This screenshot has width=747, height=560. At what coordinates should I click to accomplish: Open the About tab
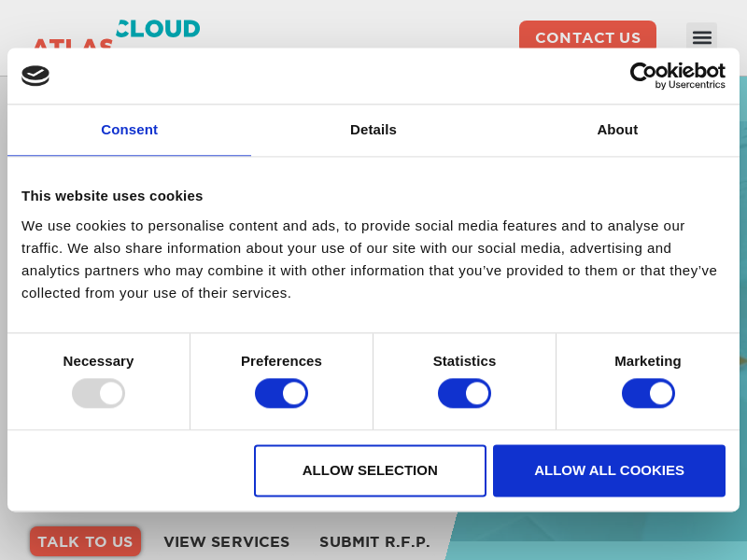pyautogui.click(x=617, y=130)
